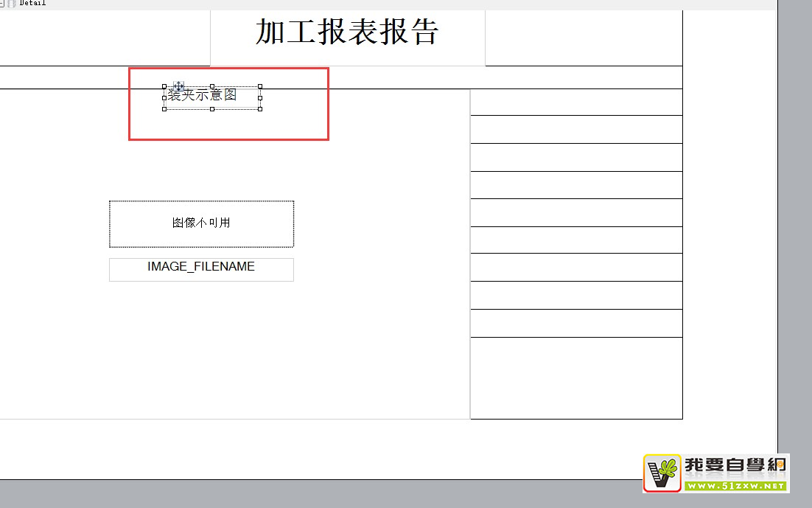Click the top-right resize handle of the selected label
Image resolution: width=812 pixels, height=508 pixels.
pyautogui.click(x=260, y=86)
